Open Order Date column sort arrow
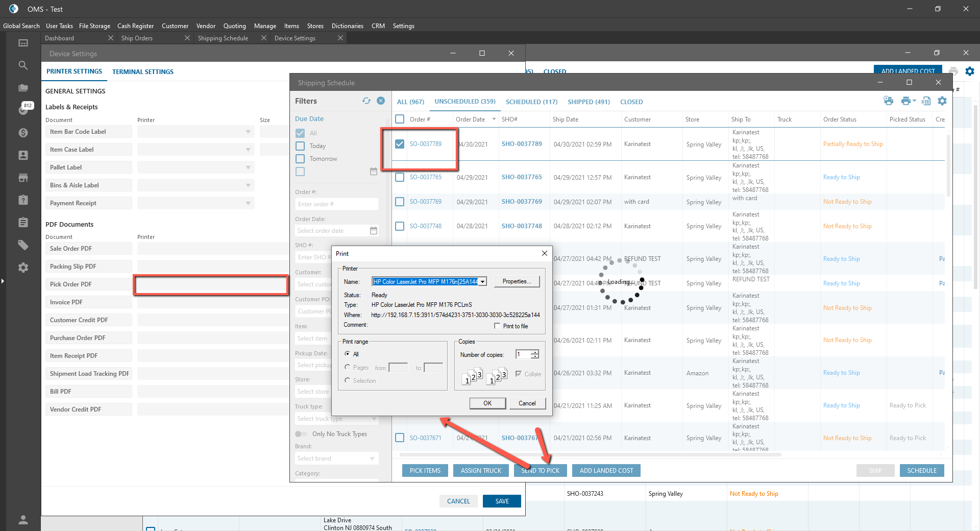The height and width of the screenshot is (531, 980). tap(494, 119)
